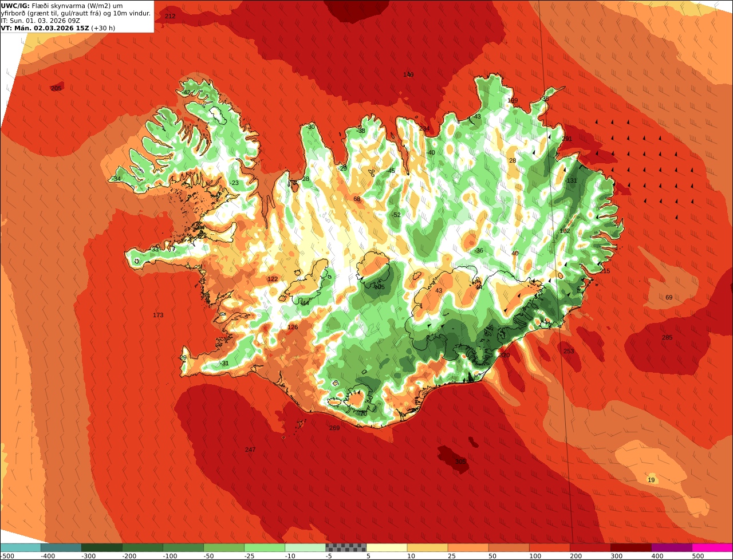Click the map value '291'
The width and height of the screenshot is (733, 560).
coord(567,139)
